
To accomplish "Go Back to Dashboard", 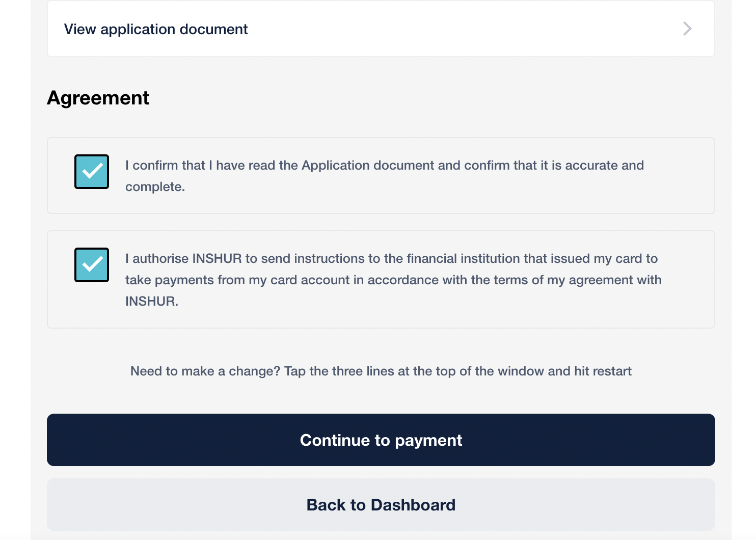I will tap(381, 504).
